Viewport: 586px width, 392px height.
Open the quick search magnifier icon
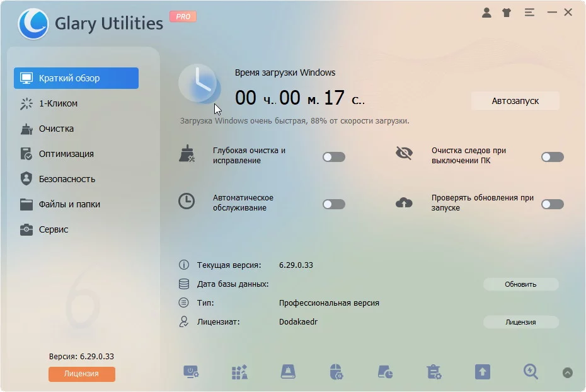(x=531, y=372)
